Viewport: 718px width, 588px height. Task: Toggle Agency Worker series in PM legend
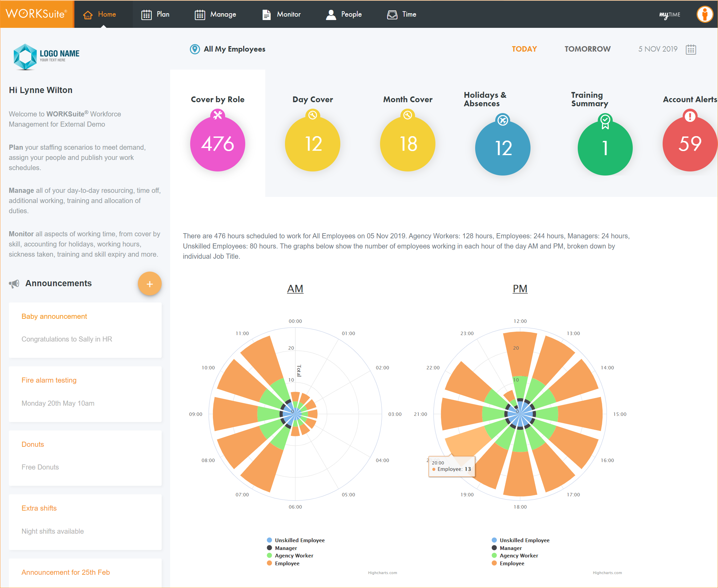pos(518,555)
